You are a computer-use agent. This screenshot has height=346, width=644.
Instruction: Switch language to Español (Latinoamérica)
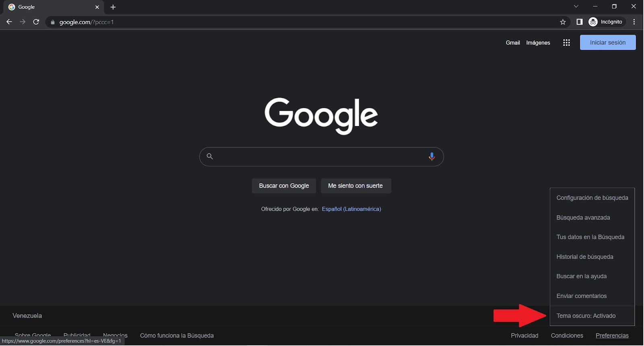(x=351, y=209)
